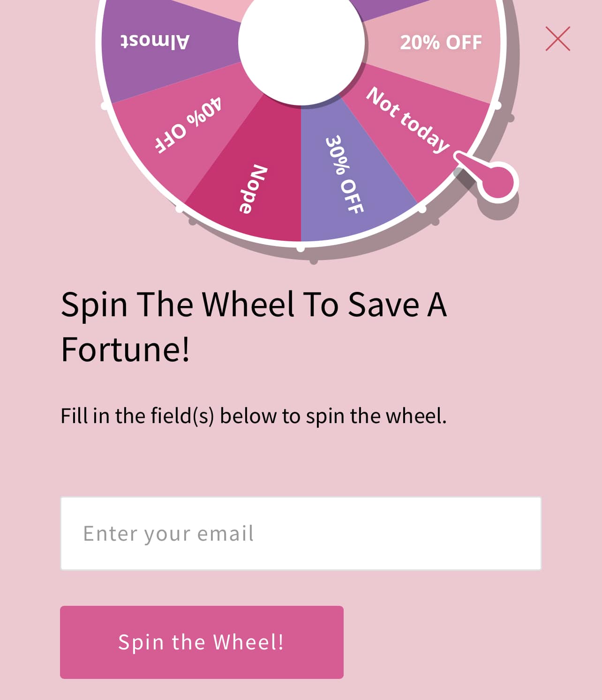602x700 pixels.
Task: Click peg between 30% OFF and Not today
Action: click(422, 209)
